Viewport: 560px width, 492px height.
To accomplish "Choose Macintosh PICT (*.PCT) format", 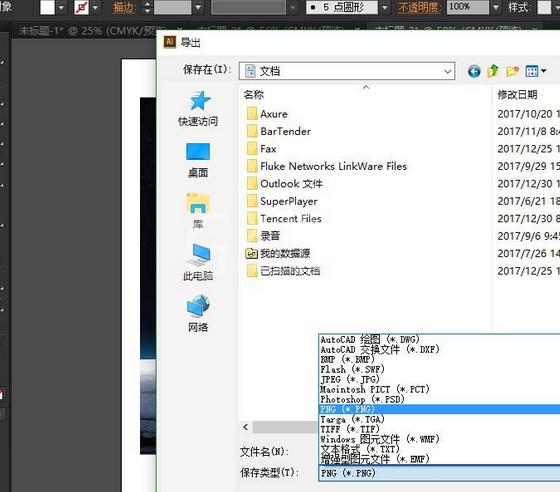I will pos(439,389).
